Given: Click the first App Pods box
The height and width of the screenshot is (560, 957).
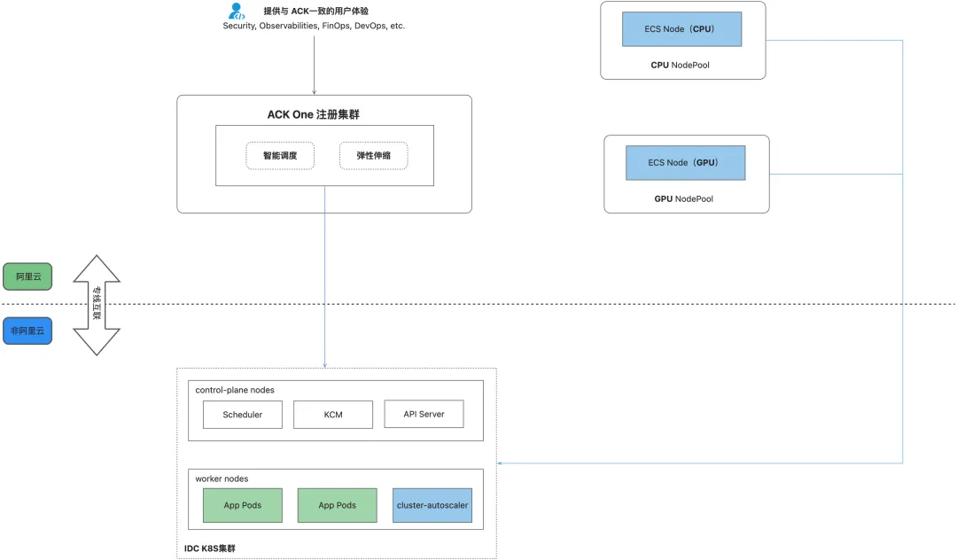Looking at the screenshot, I should (242, 506).
